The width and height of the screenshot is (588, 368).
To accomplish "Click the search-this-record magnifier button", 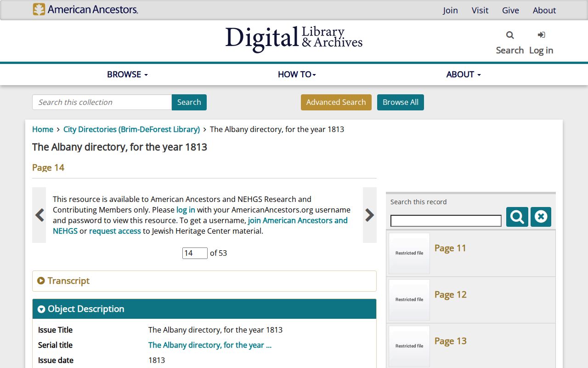I will (x=517, y=217).
